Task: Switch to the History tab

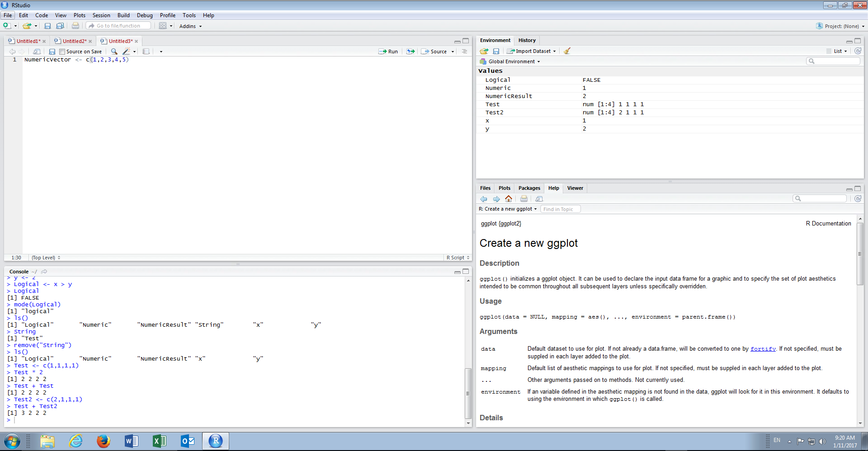Action: [527, 40]
